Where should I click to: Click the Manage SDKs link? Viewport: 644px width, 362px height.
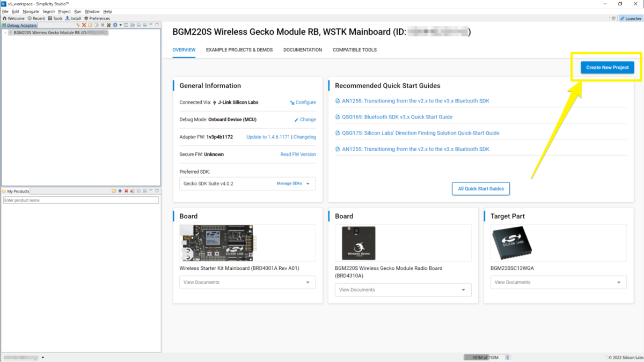click(x=289, y=183)
